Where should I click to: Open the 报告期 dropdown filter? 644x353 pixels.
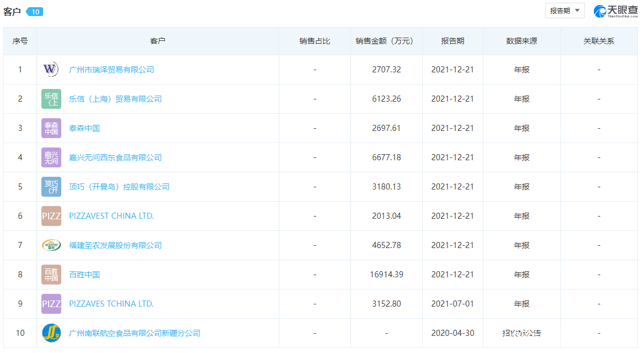tap(565, 10)
